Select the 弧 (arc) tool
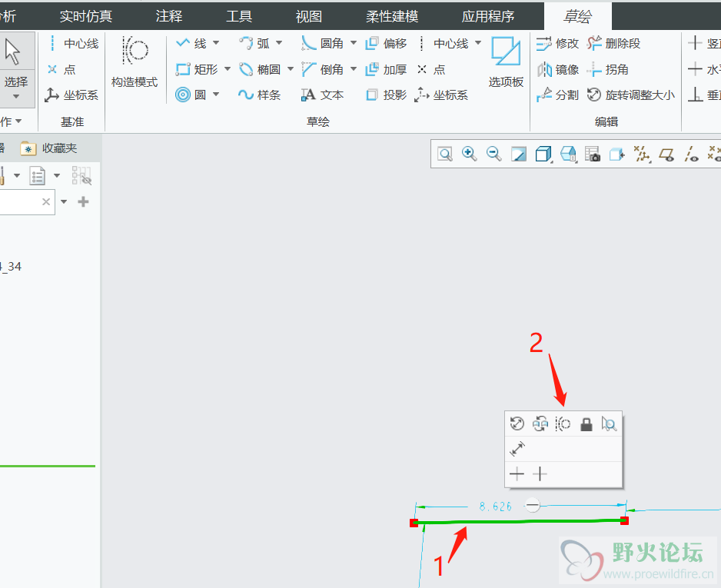This screenshot has height=588, width=721. [x=254, y=44]
